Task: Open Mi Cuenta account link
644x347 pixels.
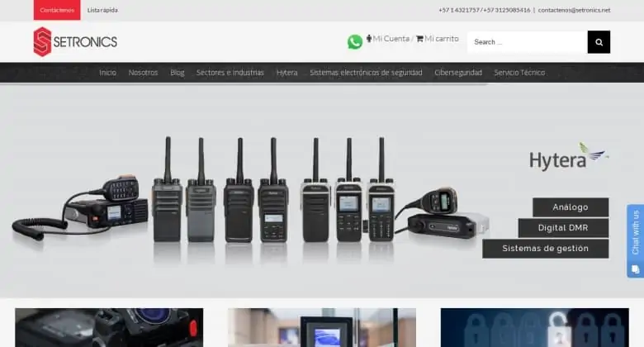Action: [x=388, y=39]
